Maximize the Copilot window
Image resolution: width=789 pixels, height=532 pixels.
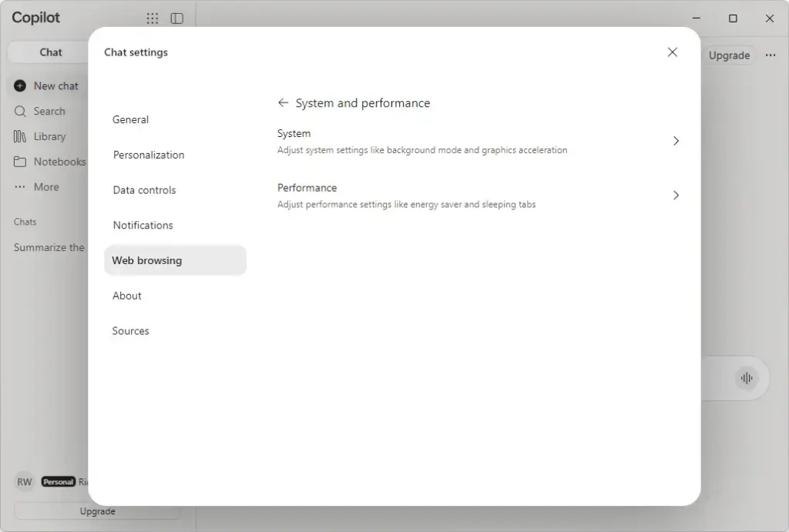coord(734,18)
